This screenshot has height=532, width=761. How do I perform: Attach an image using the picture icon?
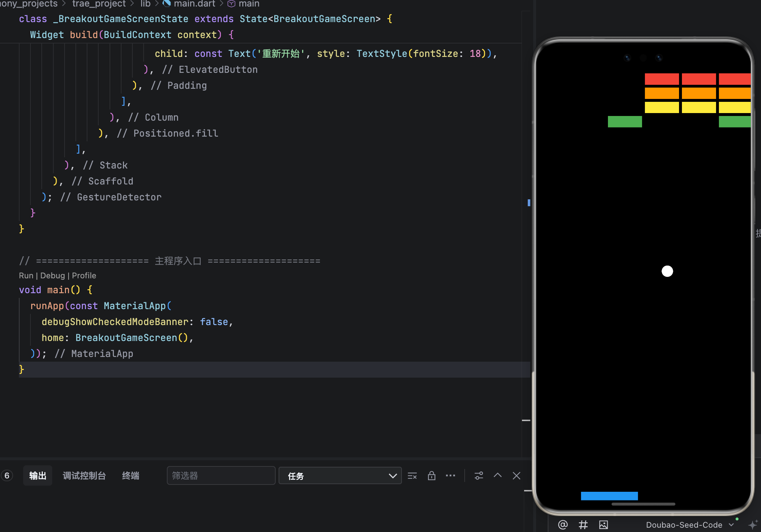pos(603,524)
